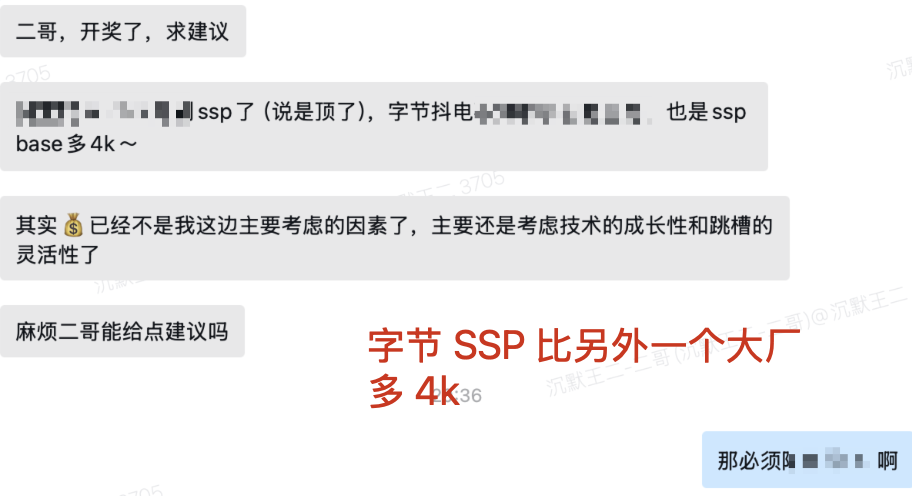Click the '3705' watermark at bottom left
This screenshot has height=496, width=912.
click(140, 491)
